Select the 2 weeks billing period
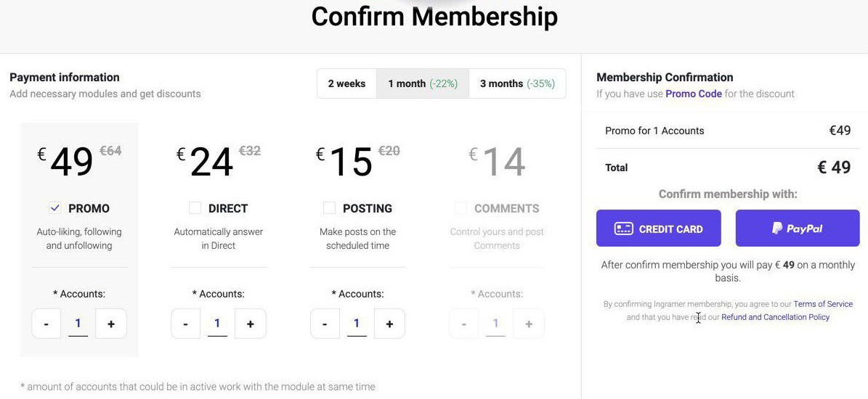 347,83
